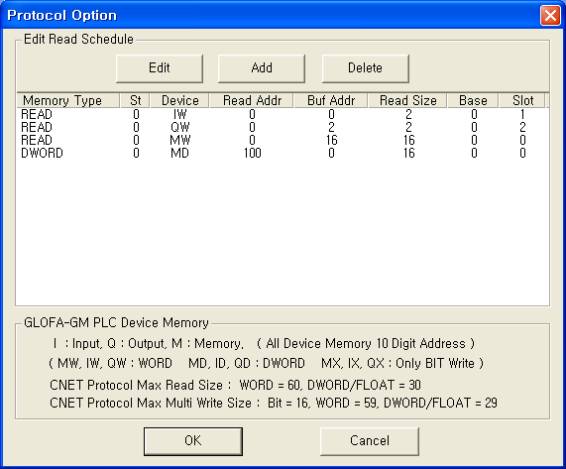566x469 pixels.
Task: Select the READ row with device IW
Action: [x=282, y=114]
